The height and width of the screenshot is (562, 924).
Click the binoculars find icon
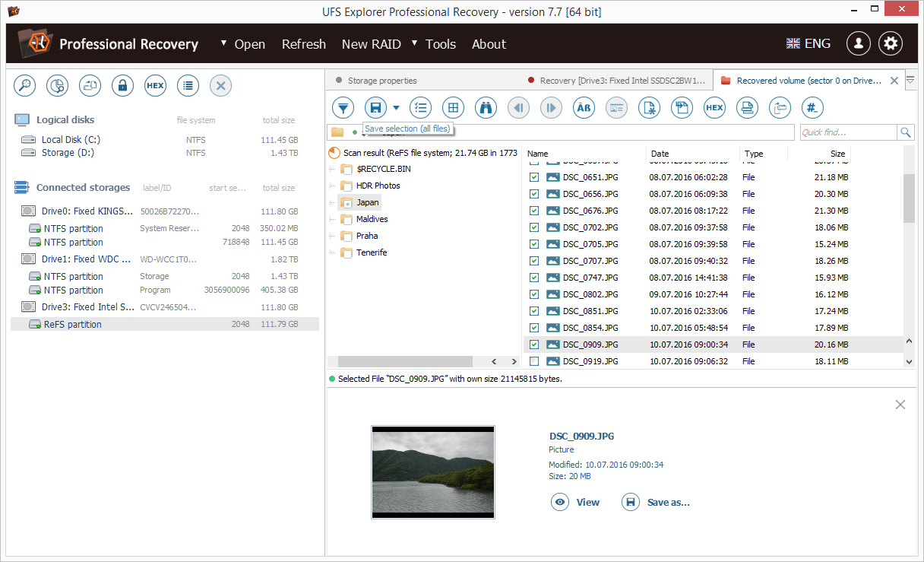pyautogui.click(x=486, y=108)
